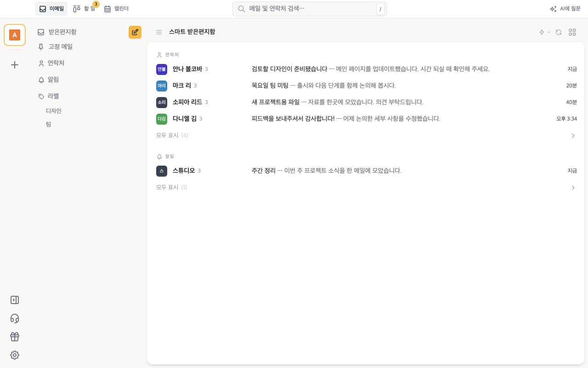Click the orange compose mail pencil icon
The height and width of the screenshot is (368, 588).
point(135,32)
